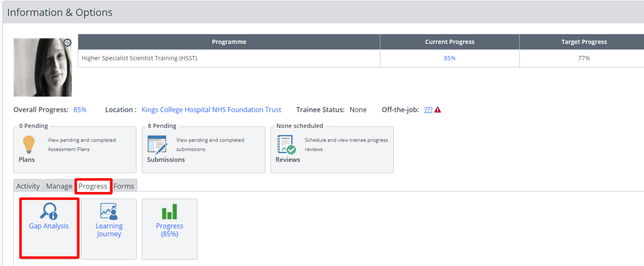Click the Plans lightbulb icon
Viewport: 644px width, 266px height.
pos(29,145)
